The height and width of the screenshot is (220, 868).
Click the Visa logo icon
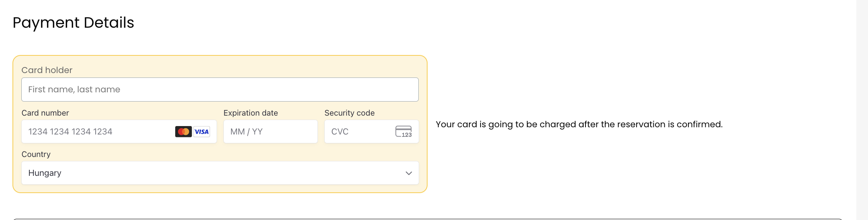202,132
